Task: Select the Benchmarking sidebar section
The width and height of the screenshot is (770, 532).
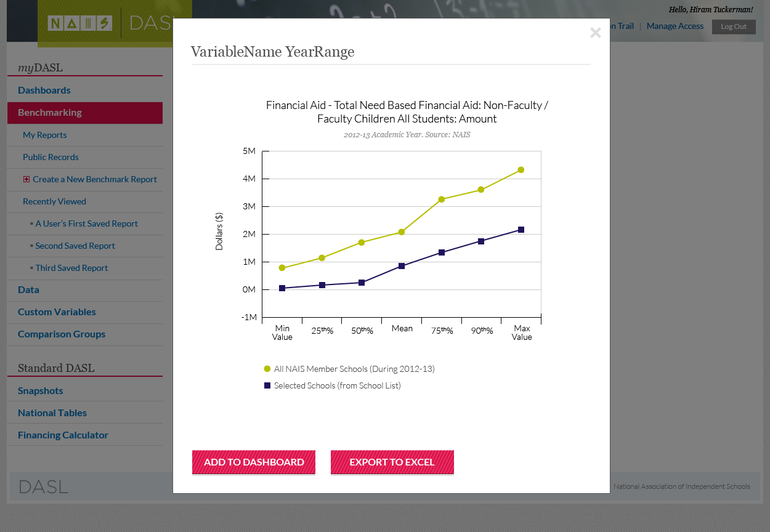Action: click(85, 113)
